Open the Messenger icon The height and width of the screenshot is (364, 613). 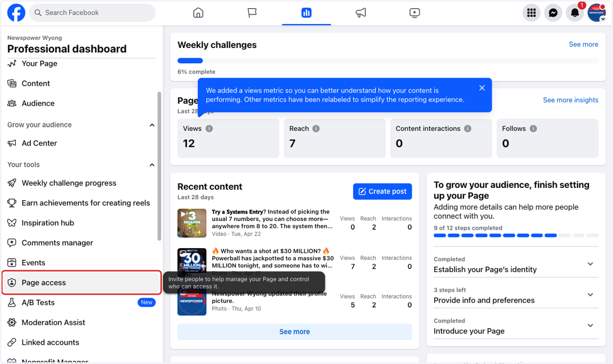click(x=553, y=13)
